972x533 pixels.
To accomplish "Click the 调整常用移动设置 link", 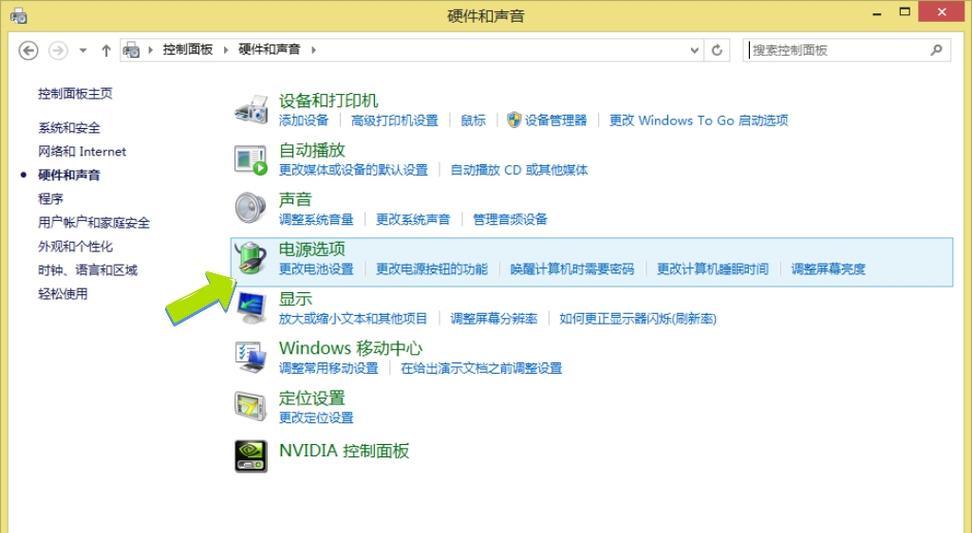I will [329, 368].
